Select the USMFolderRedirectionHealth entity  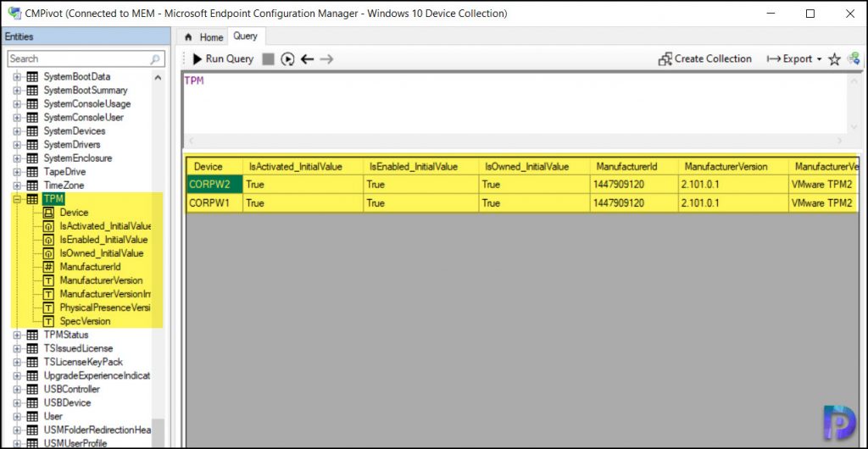97,430
